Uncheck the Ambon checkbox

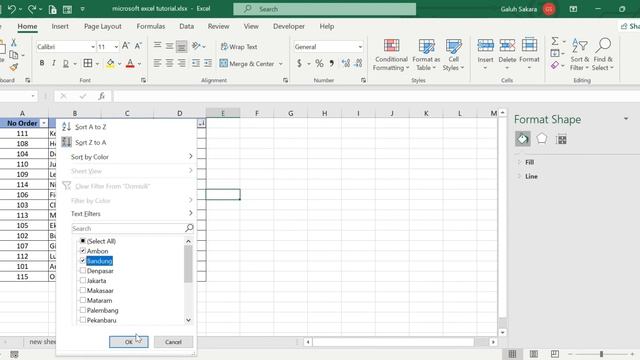tap(83, 251)
